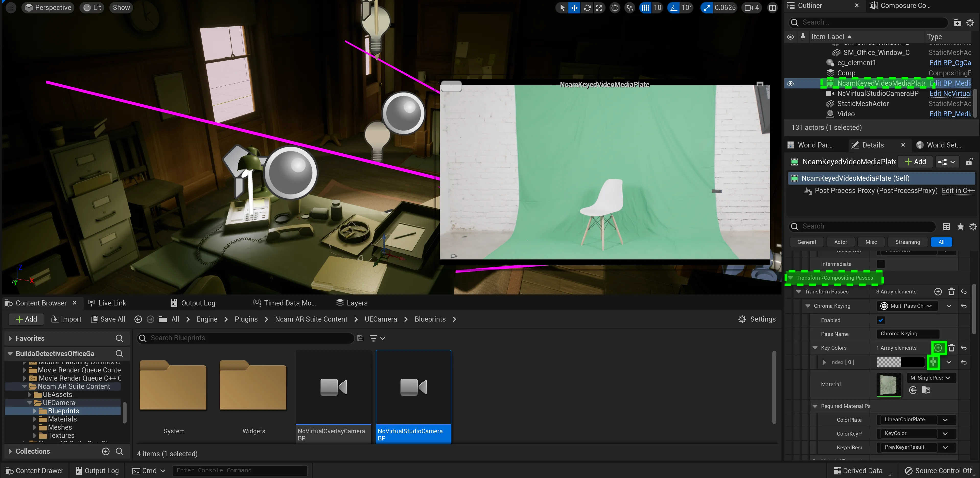Viewport: 980px width, 478px height.
Task: Open Details property matrix table icon
Action: coord(947,227)
